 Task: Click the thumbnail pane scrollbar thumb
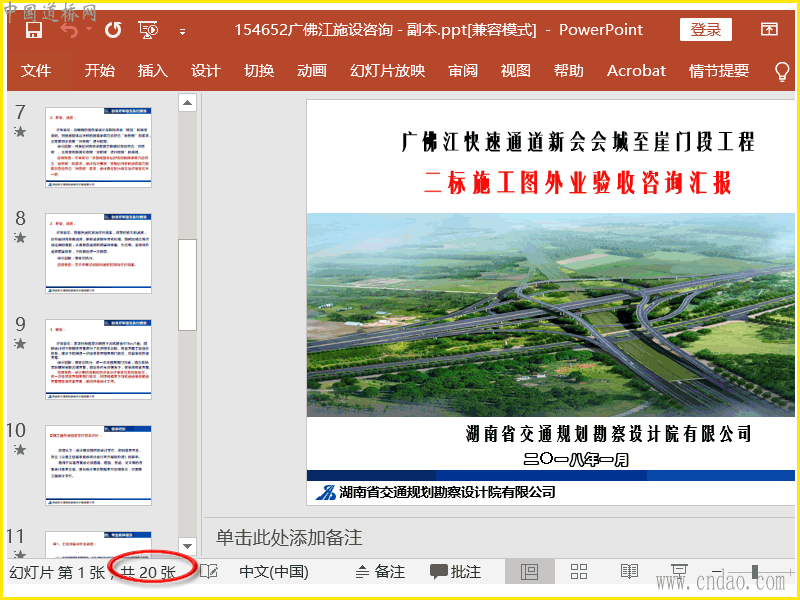coord(187,285)
